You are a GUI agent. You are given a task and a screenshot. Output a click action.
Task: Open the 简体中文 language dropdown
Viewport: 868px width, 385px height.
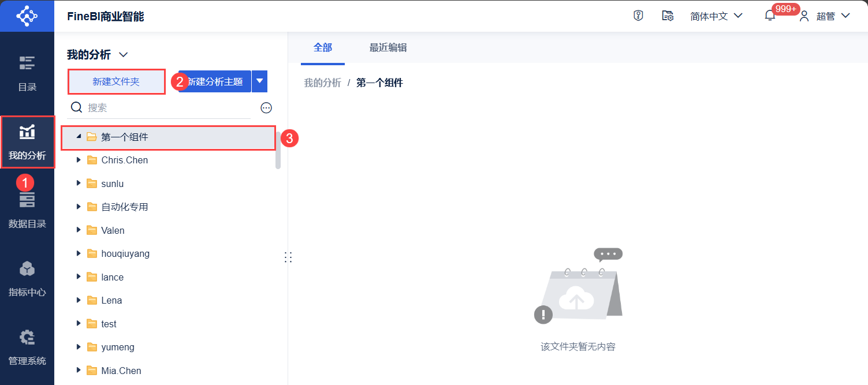pyautogui.click(x=716, y=16)
